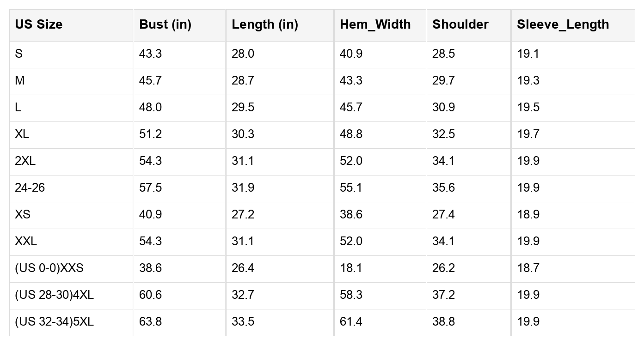
Task: Click the Bust (in) column header
Action: [x=165, y=24]
